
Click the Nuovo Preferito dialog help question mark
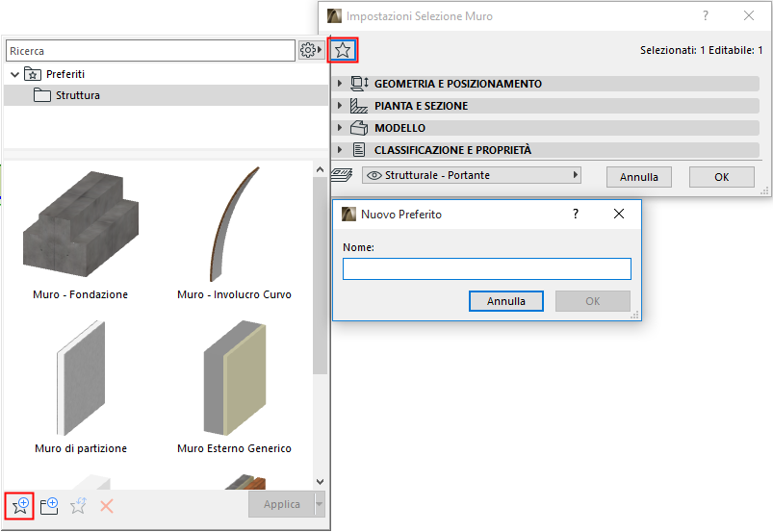[576, 214]
